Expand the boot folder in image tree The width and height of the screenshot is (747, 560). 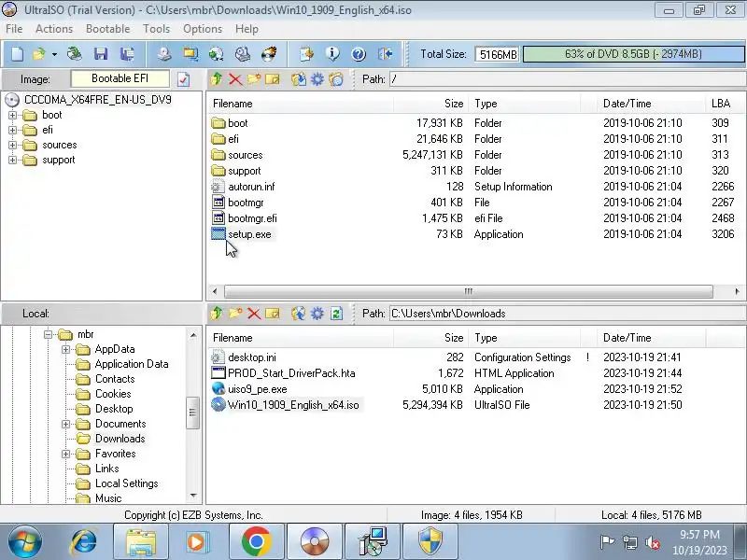tap(13, 115)
